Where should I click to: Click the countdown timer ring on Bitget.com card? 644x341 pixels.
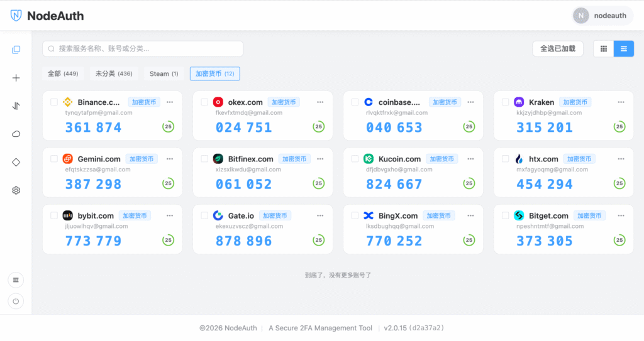619,240
